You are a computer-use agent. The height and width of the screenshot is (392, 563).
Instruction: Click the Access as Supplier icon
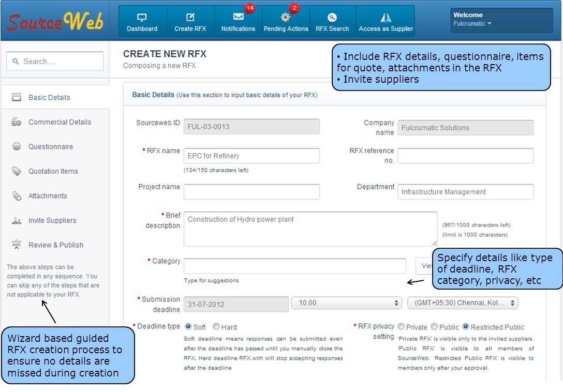click(x=386, y=17)
